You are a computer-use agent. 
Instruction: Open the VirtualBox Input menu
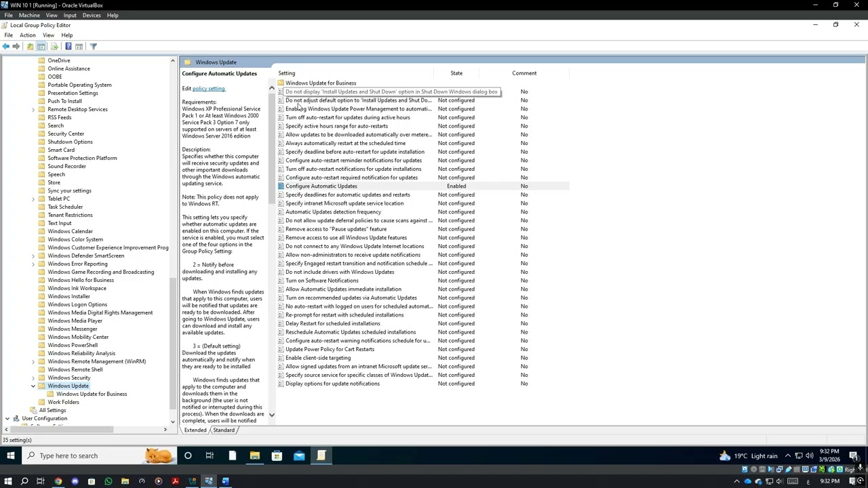[x=70, y=15]
